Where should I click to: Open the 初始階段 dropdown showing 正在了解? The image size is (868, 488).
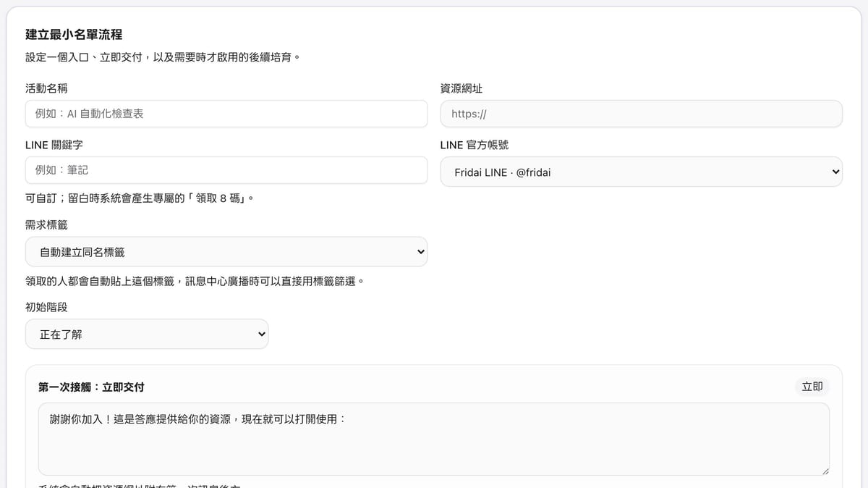(x=147, y=334)
